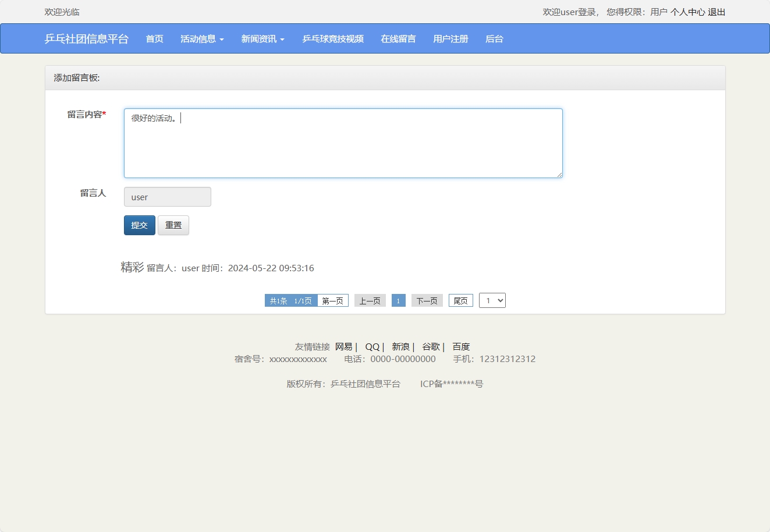Submit the message with 提交 button
The height and width of the screenshot is (532, 770).
pyautogui.click(x=139, y=225)
